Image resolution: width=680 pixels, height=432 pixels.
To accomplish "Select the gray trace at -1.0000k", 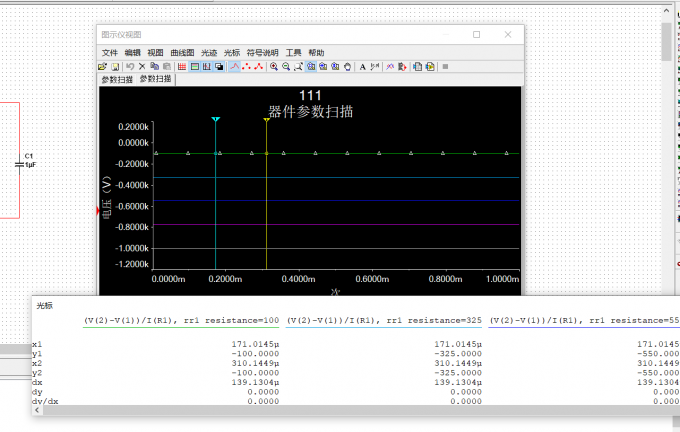I will pyautogui.click(x=336, y=249).
